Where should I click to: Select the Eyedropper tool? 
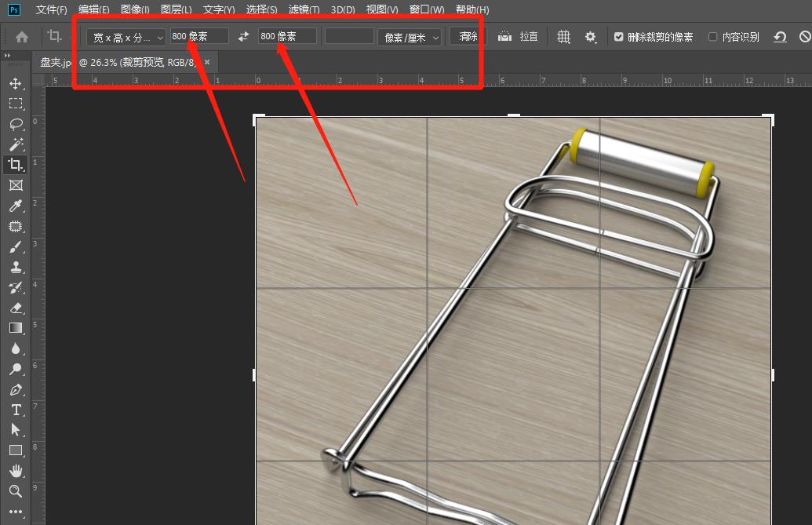[16, 206]
